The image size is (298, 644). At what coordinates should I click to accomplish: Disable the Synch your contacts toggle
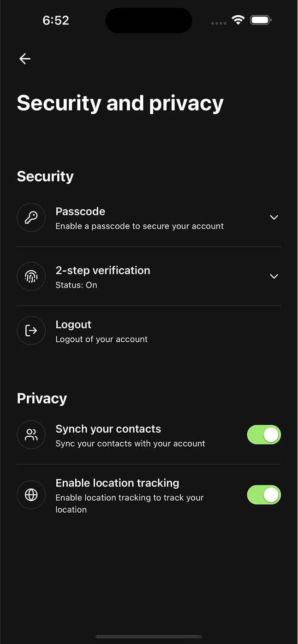263,434
